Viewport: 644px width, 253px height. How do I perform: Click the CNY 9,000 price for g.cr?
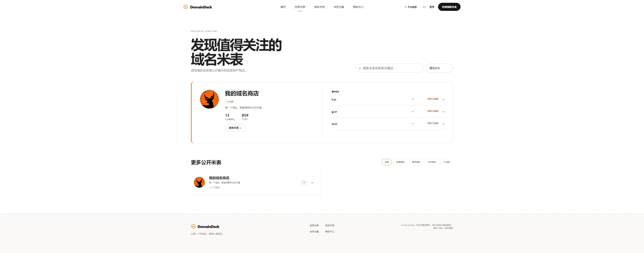[x=432, y=111]
